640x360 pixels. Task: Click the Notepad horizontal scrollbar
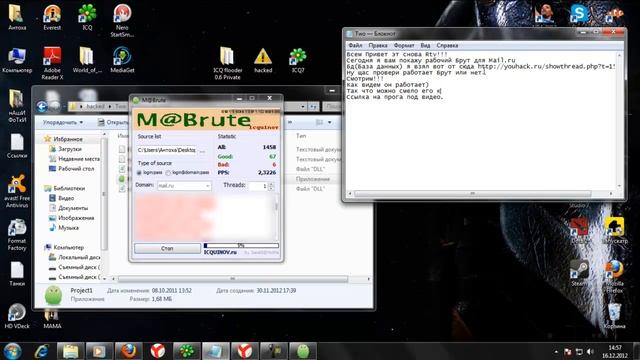tap(472, 193)
